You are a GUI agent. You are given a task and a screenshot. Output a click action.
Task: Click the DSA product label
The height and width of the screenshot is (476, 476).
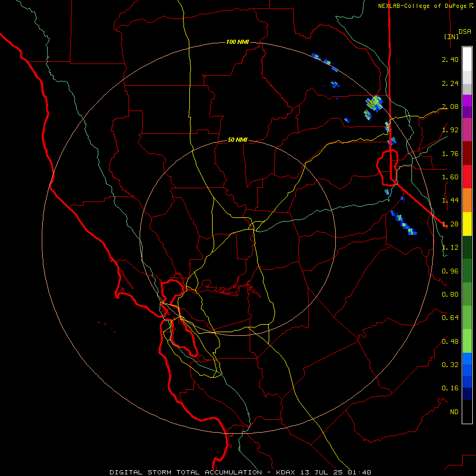(465, 32)
